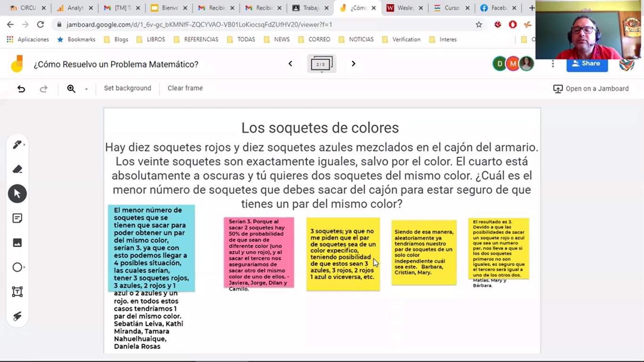The image size is (644, 362).
Task: Open the frame bar expander 2/3
Action: 322,64
